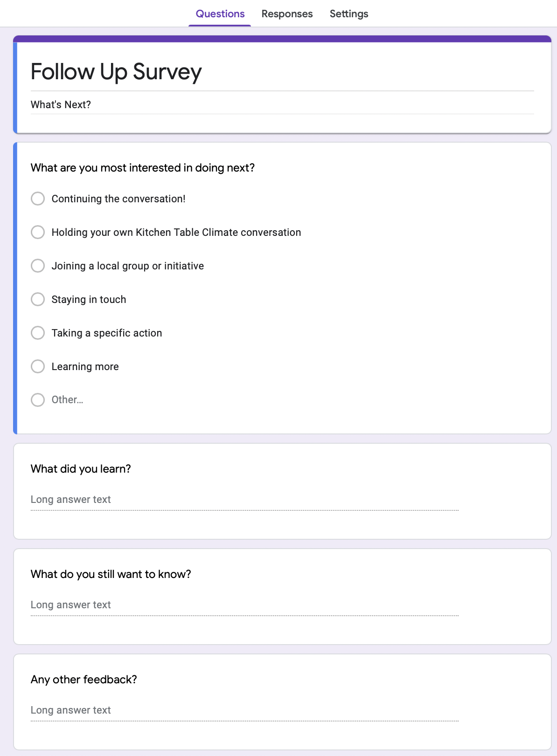Image resolution: width=557 pixels, height=756 pixels.
Task: Select the 'Holding your own Kitchen Table' radio option
Action: pos(38,232)
